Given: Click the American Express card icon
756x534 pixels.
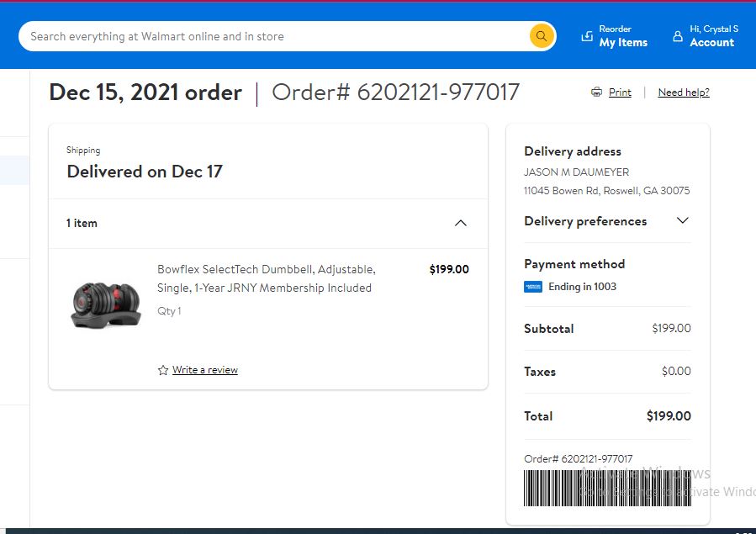Looking at the screenshot, I should tap(533, 287).
